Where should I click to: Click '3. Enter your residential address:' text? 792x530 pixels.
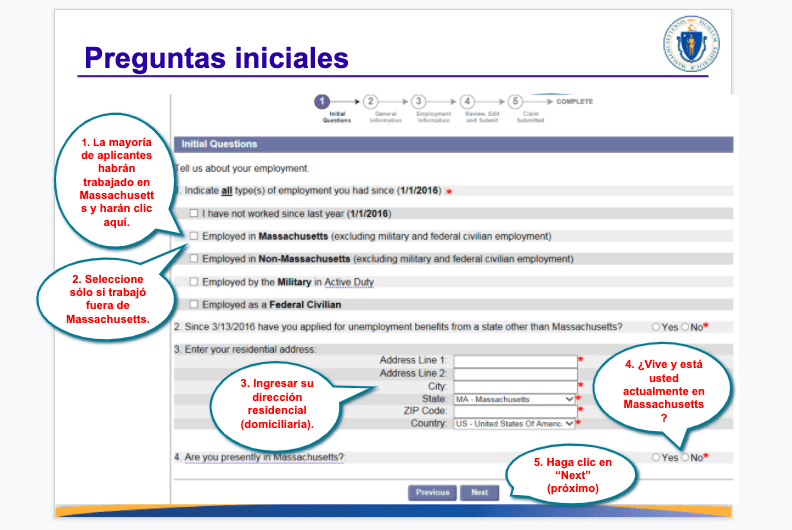tap(245, 349)
